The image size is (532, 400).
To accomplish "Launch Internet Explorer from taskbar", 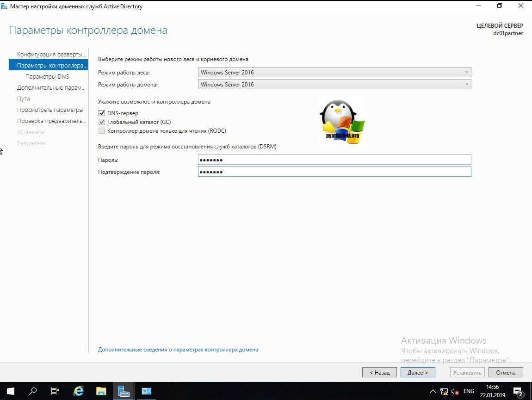I will point(79,391).
